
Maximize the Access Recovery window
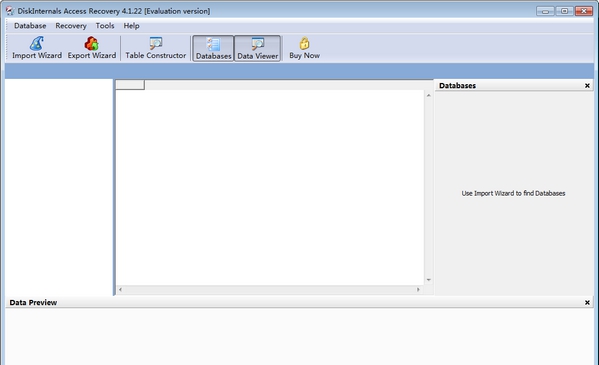(564, 11)
